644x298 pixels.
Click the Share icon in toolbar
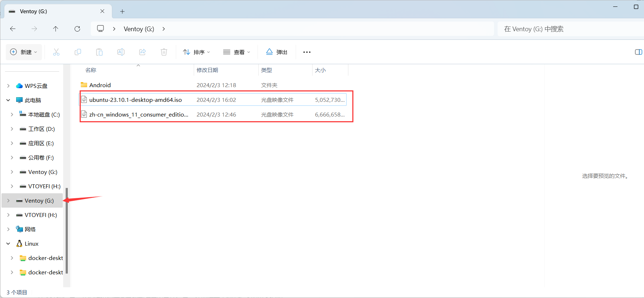[x=142, y=52]
